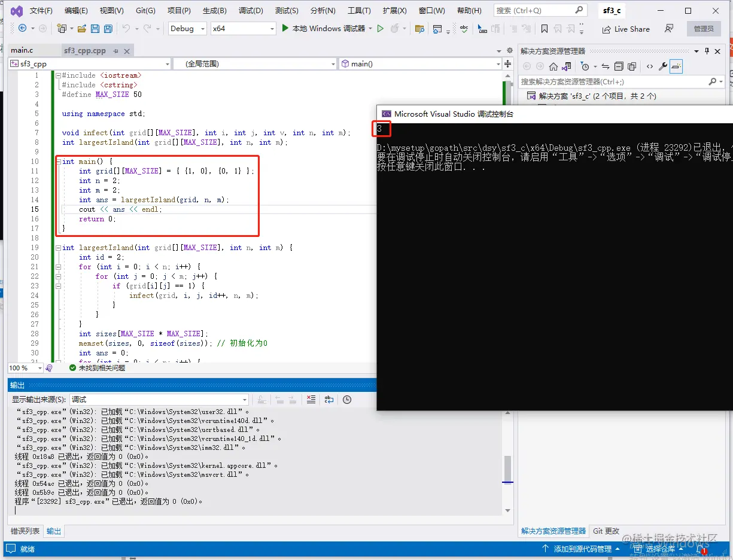Open the 工具(T) menu

[359, 11]
